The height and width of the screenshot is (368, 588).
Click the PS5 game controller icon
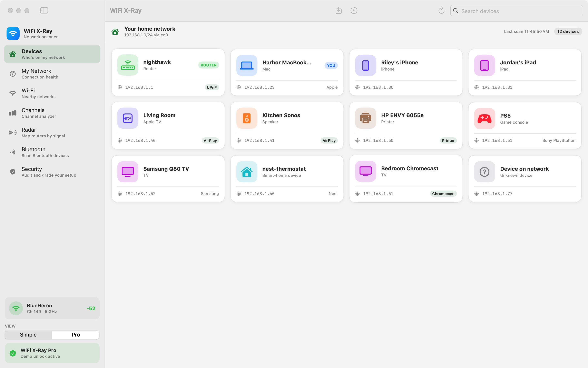pos(484,119)
